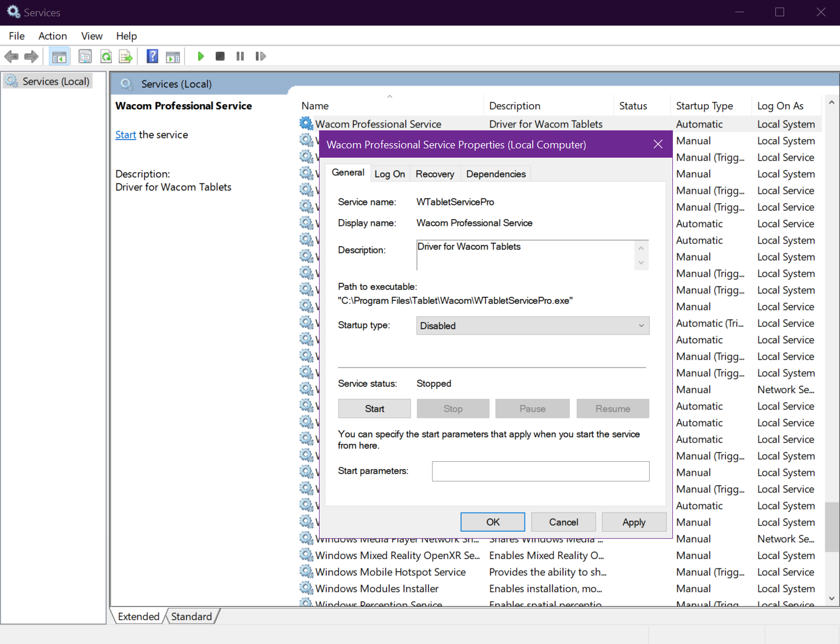Screen dimensions: 840x644
Task: Click description box scroll down arrow
Action: pos(641,263)
